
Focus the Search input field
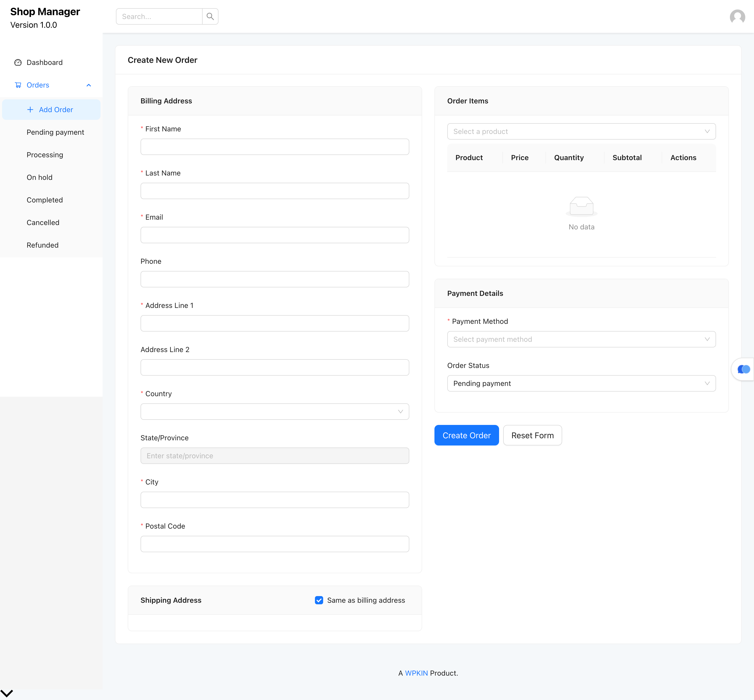pos(159,16)
